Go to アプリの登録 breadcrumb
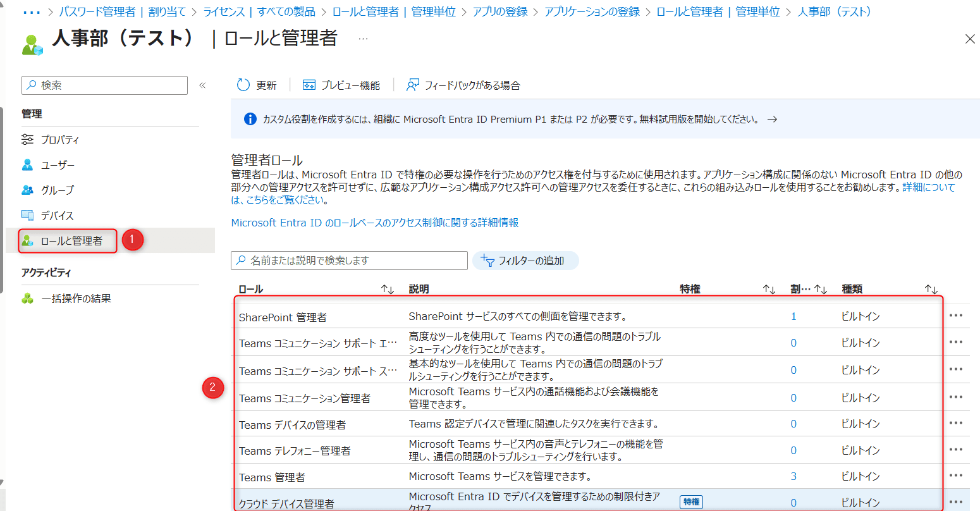Image resolution: width=980 pixels, height=511 pixels. click(500, 12)
